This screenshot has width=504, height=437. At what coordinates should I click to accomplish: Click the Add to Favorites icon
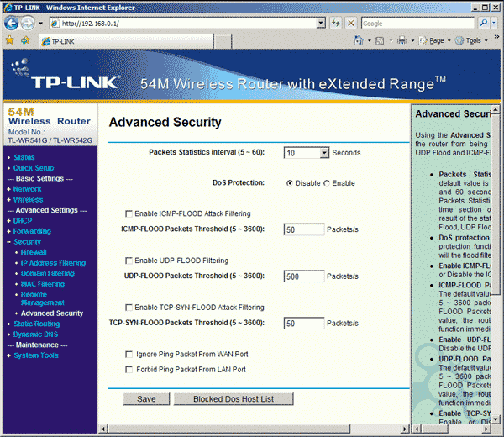(25, 40)
